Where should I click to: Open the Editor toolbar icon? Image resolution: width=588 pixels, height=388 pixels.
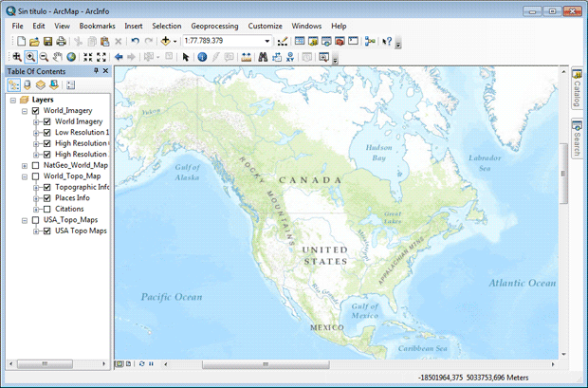point(282,42)
